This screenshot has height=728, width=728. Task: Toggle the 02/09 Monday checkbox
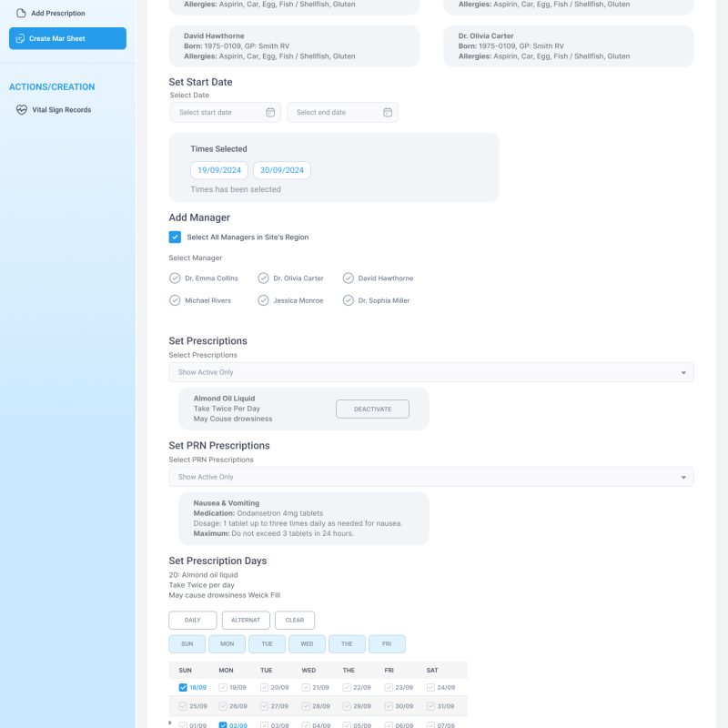tap(223, 726)
